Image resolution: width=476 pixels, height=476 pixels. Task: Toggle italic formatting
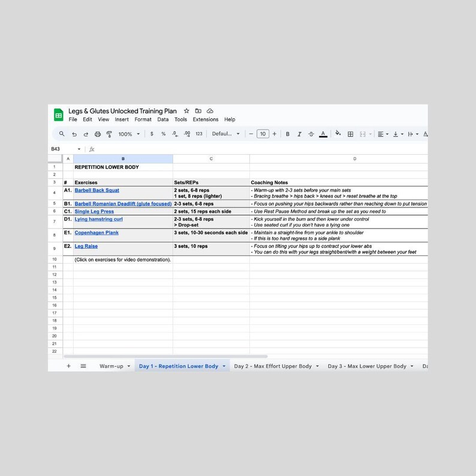click(x=299, y=134)
